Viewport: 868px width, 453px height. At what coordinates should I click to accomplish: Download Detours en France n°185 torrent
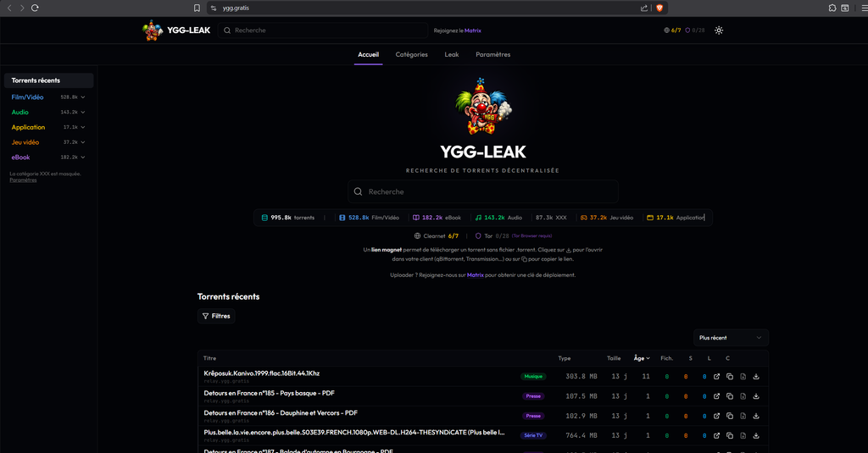pyautogui.click(x=756, y=396)
